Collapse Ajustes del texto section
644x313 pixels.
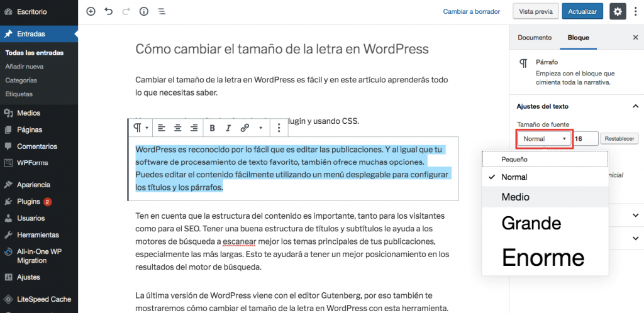635,106
